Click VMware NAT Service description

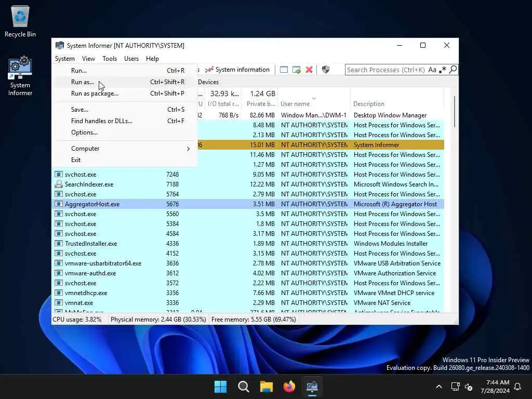point(382,303)
